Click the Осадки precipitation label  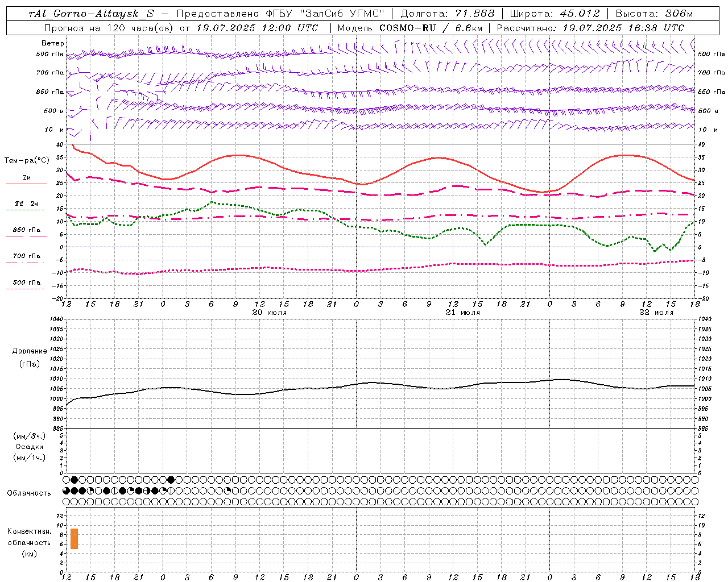pos(30,447)
